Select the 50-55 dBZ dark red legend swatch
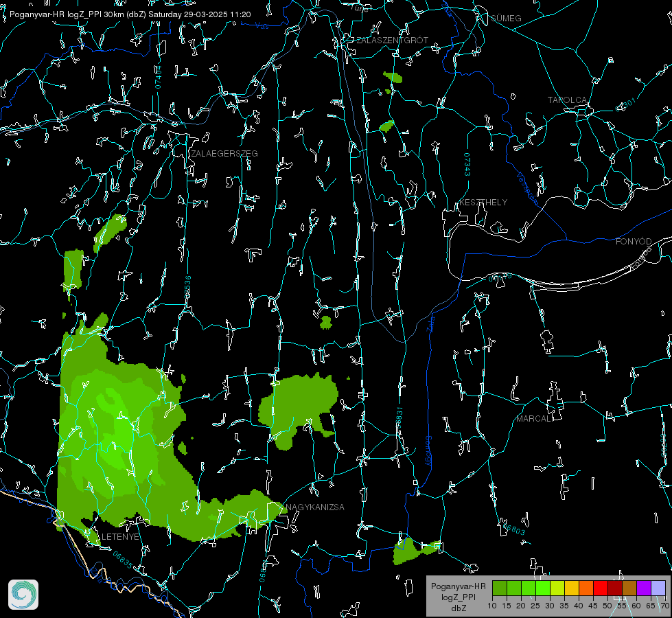 615,588
